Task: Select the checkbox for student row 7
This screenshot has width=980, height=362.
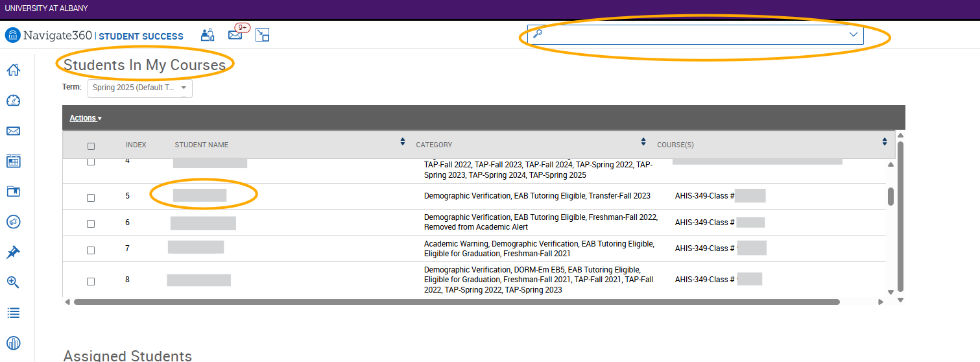Action: click(91, 250)
